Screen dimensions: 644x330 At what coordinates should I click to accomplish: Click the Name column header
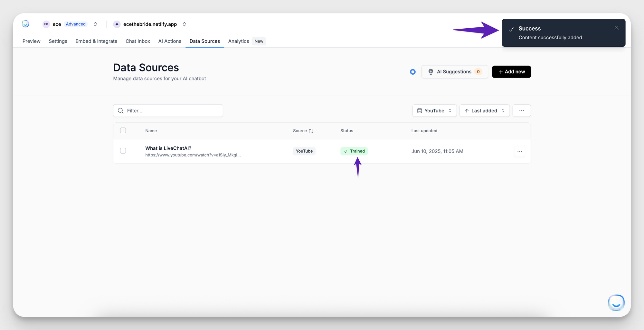151,131
